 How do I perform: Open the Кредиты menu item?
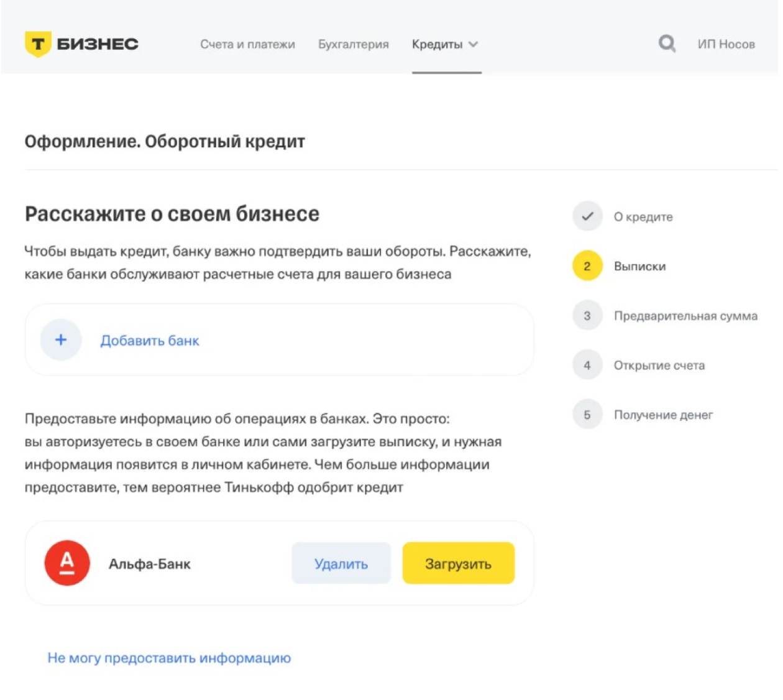(437, 45)
